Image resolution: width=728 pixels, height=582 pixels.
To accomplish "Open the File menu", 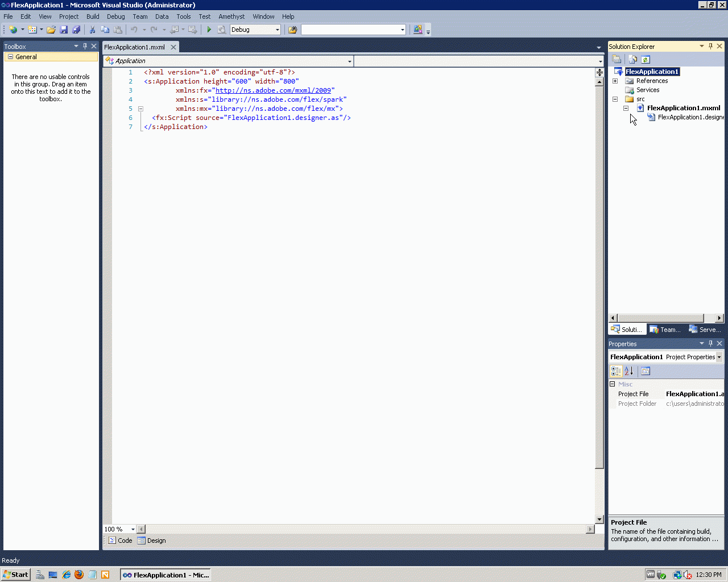I will (x=8, y=16).
